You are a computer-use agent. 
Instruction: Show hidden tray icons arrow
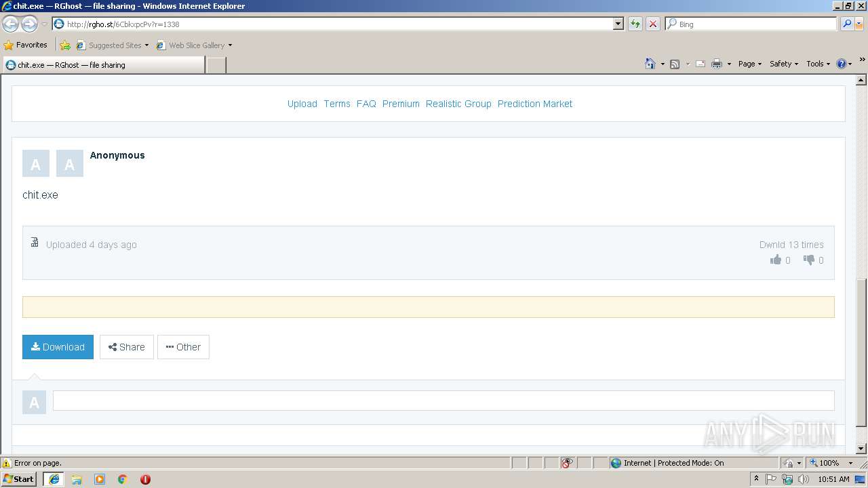756,479
